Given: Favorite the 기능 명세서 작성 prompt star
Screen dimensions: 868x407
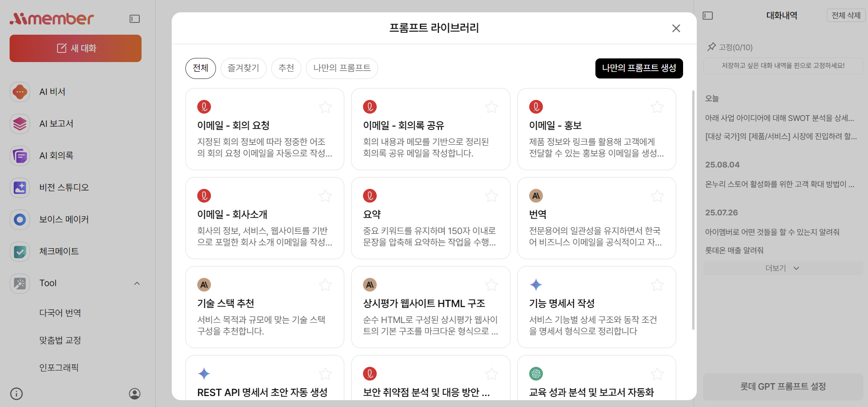Looking at the screenshot, I should (x=657, y=285).
